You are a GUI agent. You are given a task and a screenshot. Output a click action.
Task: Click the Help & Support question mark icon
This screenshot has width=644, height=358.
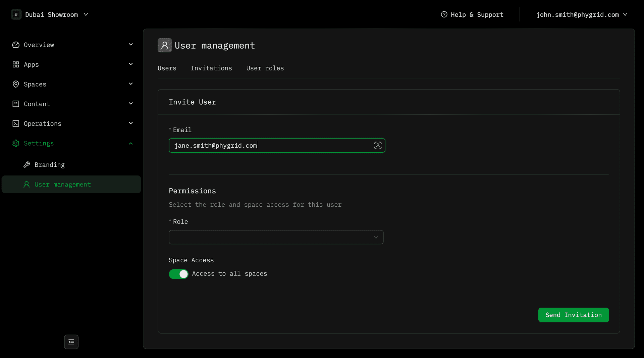444,14
